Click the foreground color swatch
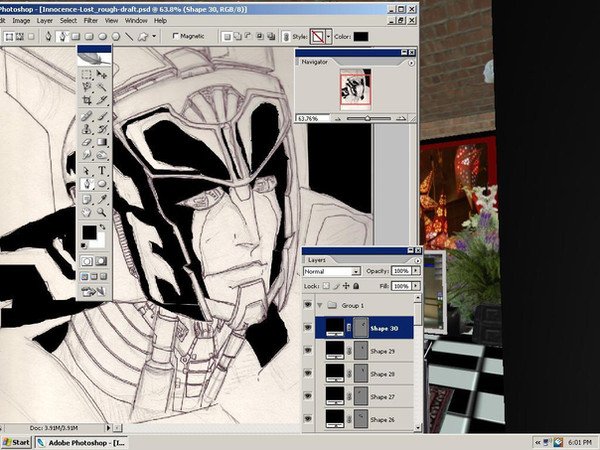This screenshot has height=450, width=600. tap(90, 233)
